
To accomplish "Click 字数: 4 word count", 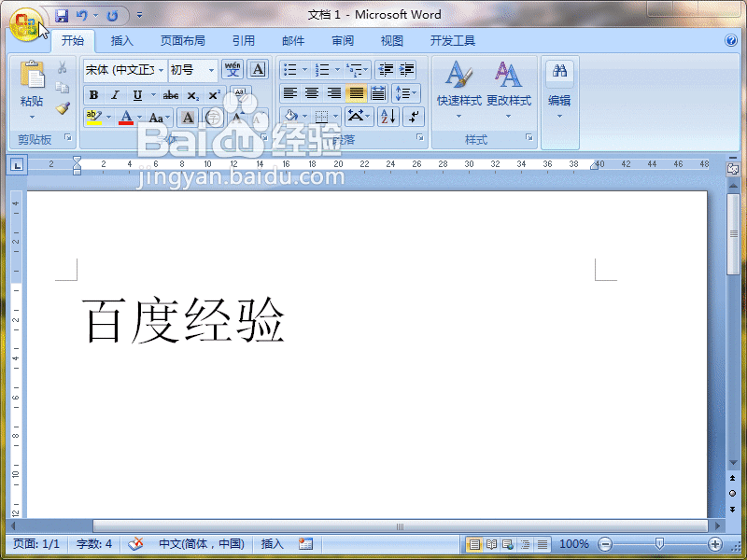I will [x=94, y=544].
